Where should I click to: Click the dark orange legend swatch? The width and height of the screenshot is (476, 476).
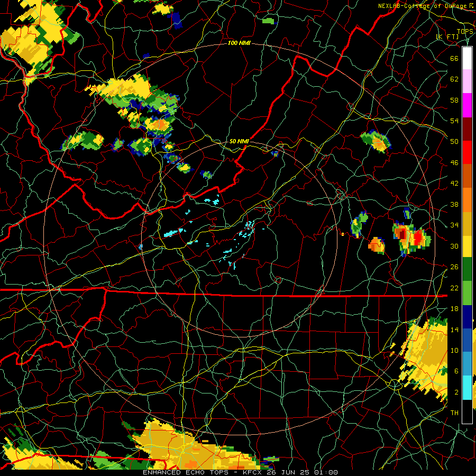click(467, 176)
